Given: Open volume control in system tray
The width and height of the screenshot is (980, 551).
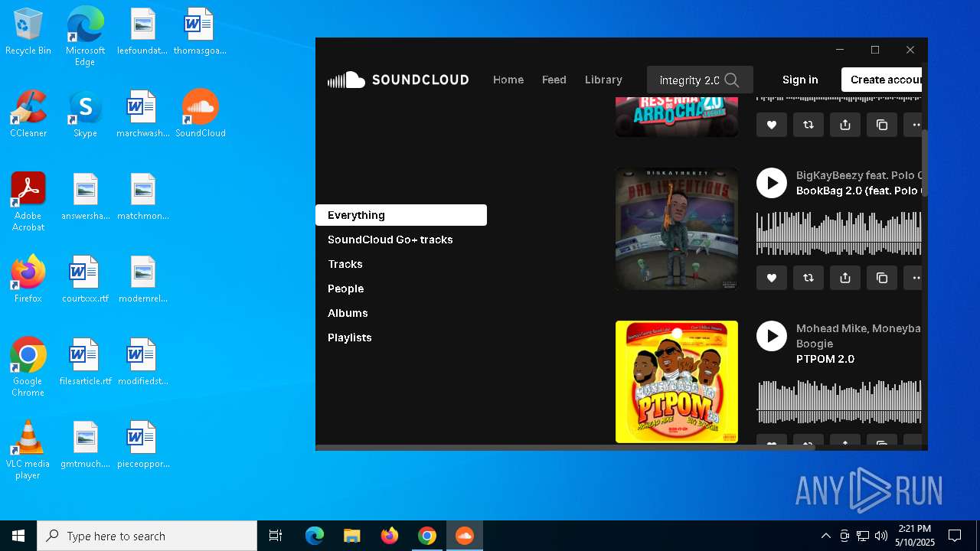Looking at the screenshot, I should point(881,536).
